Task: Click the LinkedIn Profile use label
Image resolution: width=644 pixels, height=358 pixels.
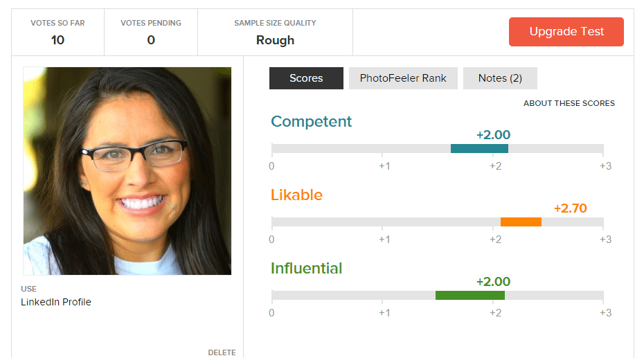Action: pyautogui.click(x=56, y=302)
